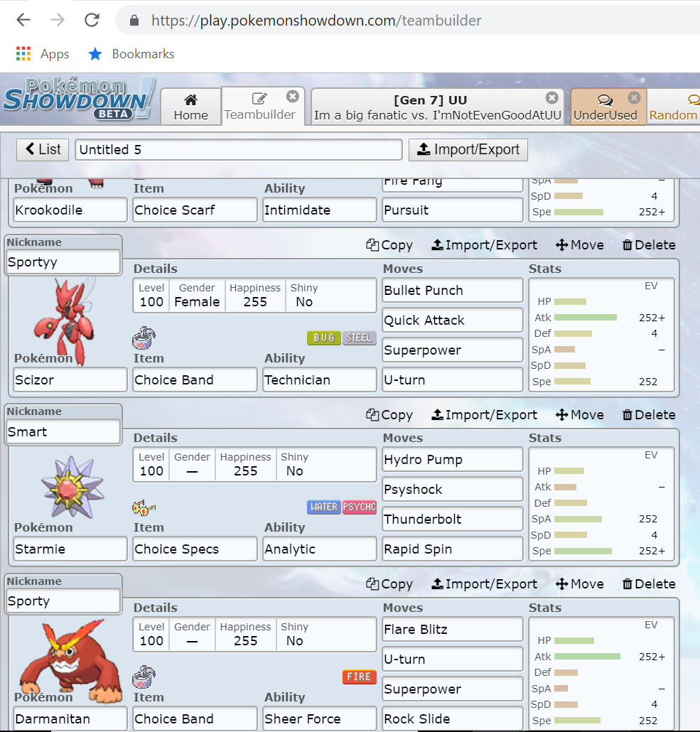Open Starmie's EV stats panel
The width and height of the screenshot is (700, 732).
pos(601,504)
